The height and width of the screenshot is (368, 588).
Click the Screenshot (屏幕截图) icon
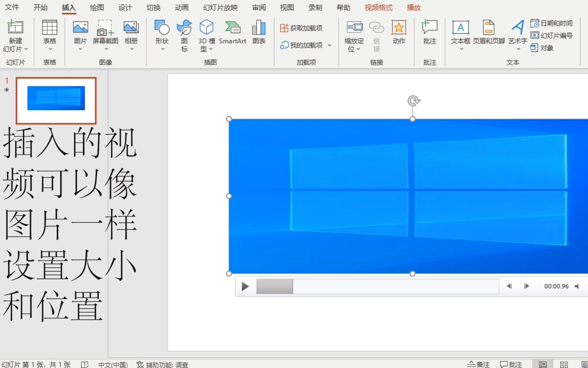click(105, 28)
